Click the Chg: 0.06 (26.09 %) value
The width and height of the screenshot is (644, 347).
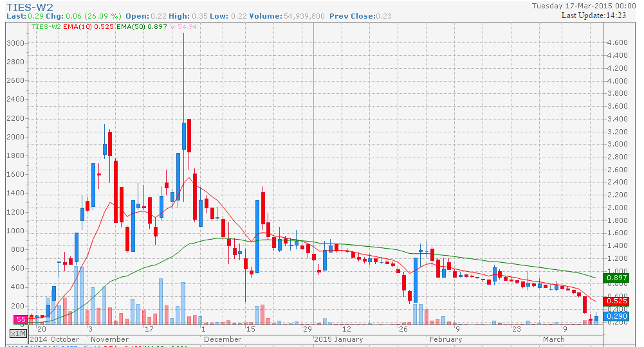(x=84, y=17)
